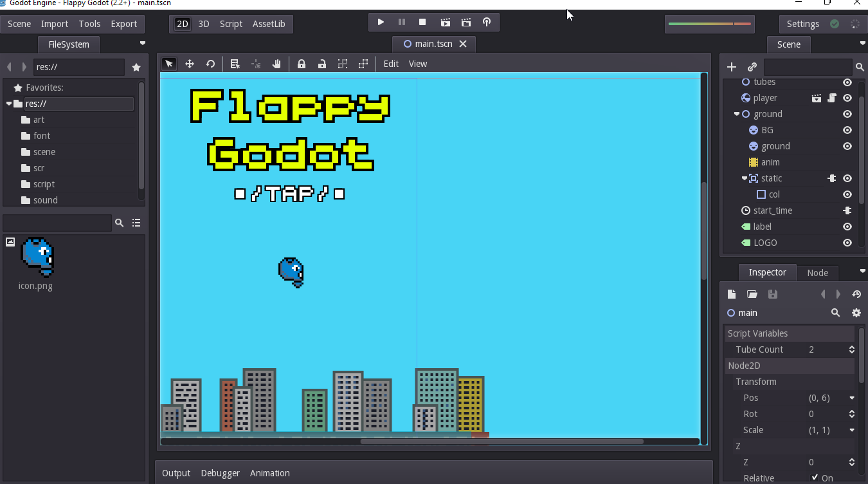Show signal connections on start_time node
868x484 pixels.
coord(847,210)
